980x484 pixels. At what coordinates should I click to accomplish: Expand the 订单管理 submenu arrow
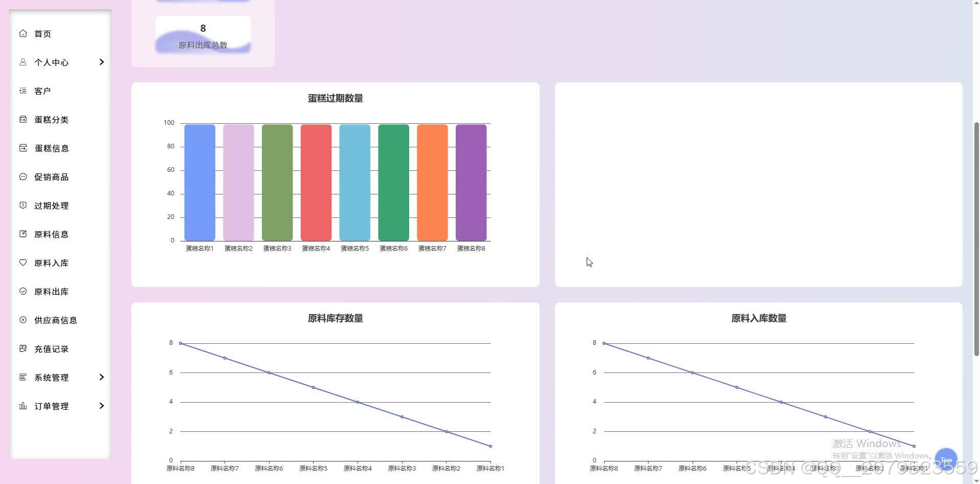[x=101, y=406]
